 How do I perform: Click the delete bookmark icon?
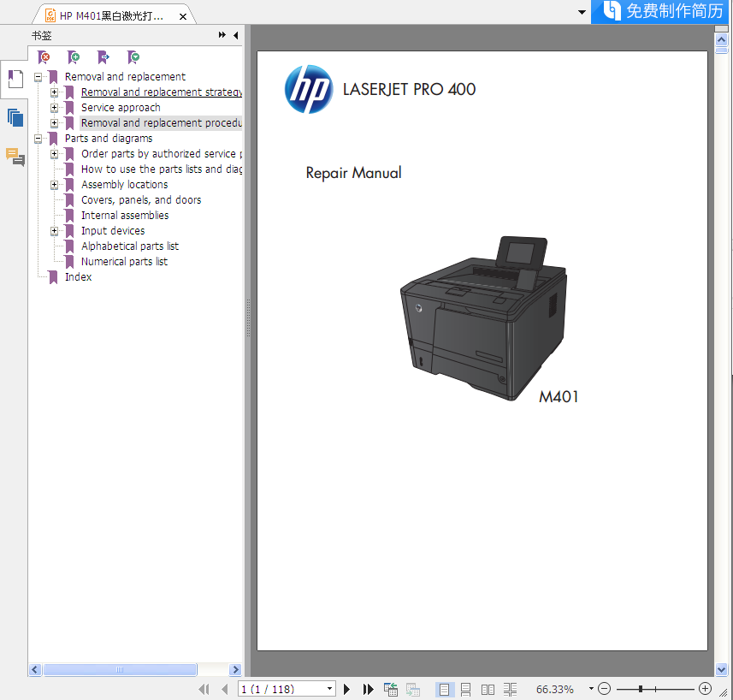tap(44, 57)
